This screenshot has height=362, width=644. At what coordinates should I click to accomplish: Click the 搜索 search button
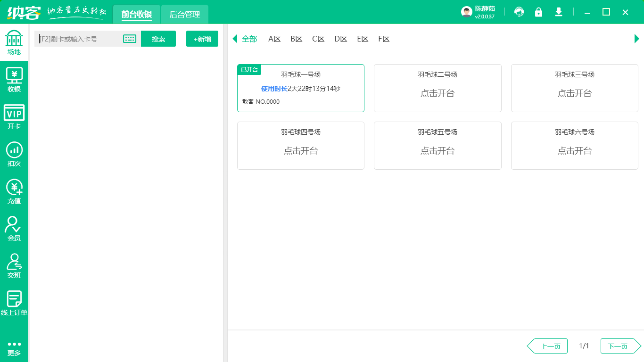point(158,39)
